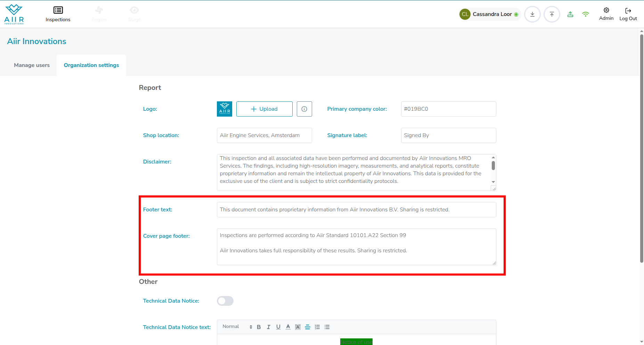Click the "Technical Data Notice text:" label
Screen dimensions: 644x345
pos(177,327)
